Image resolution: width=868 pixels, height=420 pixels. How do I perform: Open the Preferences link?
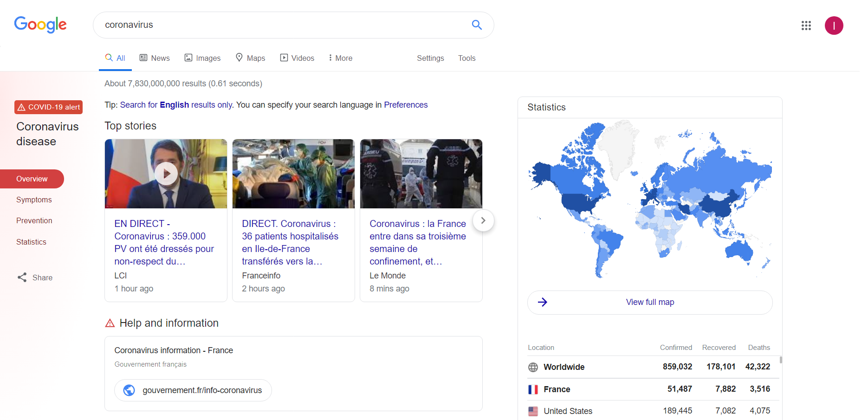(x=406, y=105)
